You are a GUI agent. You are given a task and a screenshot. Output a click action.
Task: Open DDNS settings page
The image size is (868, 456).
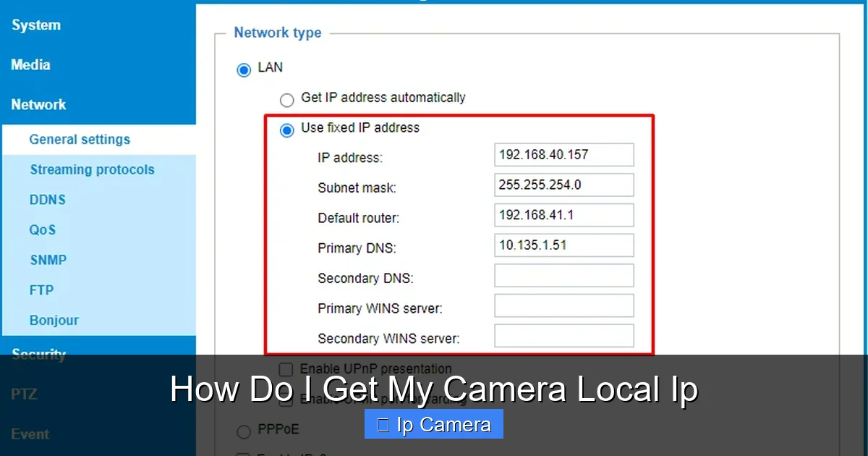48,200
